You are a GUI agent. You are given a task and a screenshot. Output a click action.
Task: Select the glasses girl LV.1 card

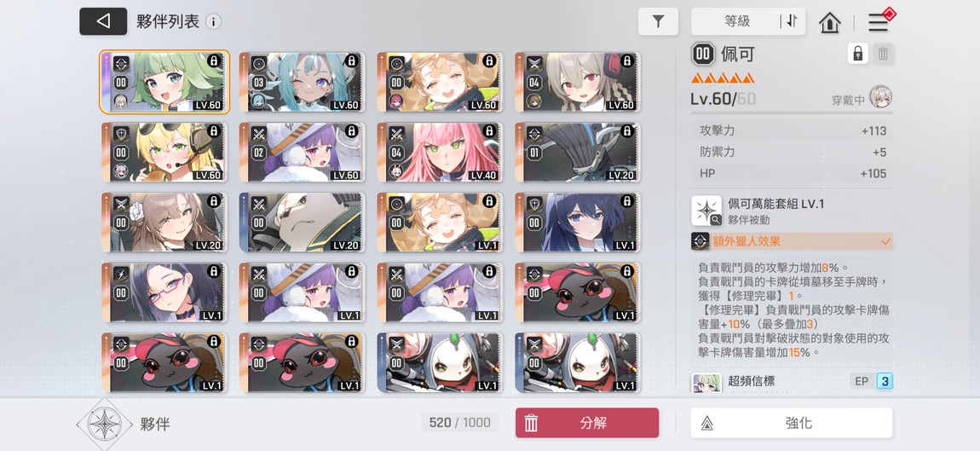pyautogui.click(x=164, y=292)
